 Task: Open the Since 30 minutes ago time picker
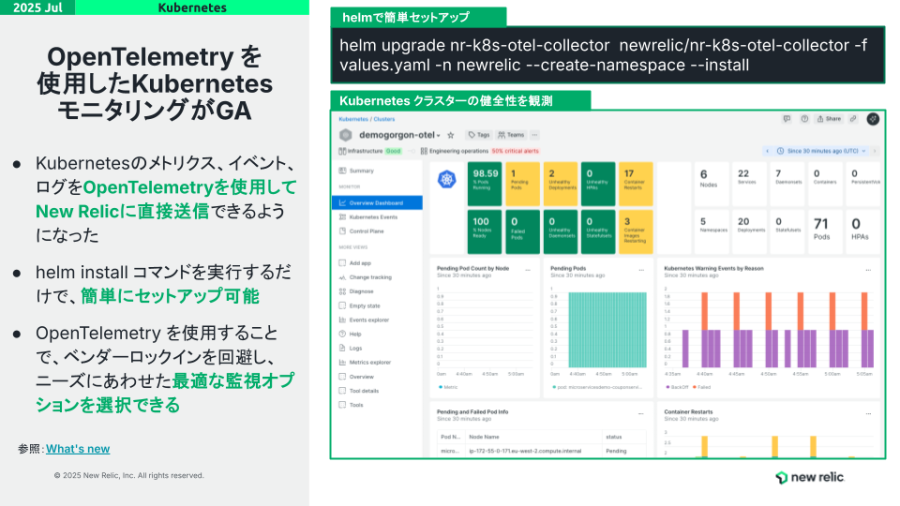(x=821, y=151)
